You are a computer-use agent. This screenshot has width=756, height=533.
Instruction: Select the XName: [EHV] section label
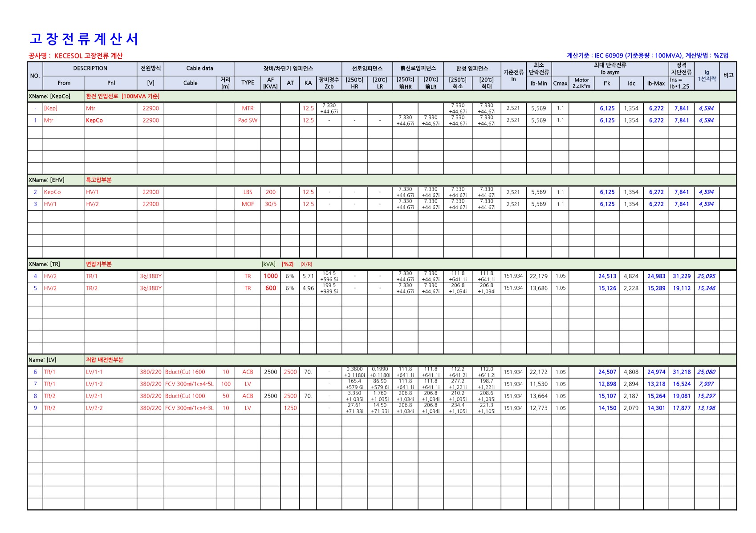coord(46,180)
